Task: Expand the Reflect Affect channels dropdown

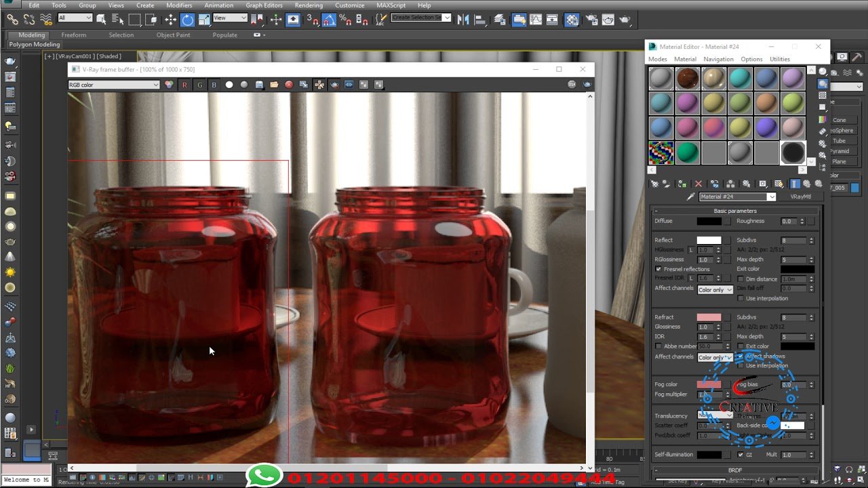Action: click(715, 290)
